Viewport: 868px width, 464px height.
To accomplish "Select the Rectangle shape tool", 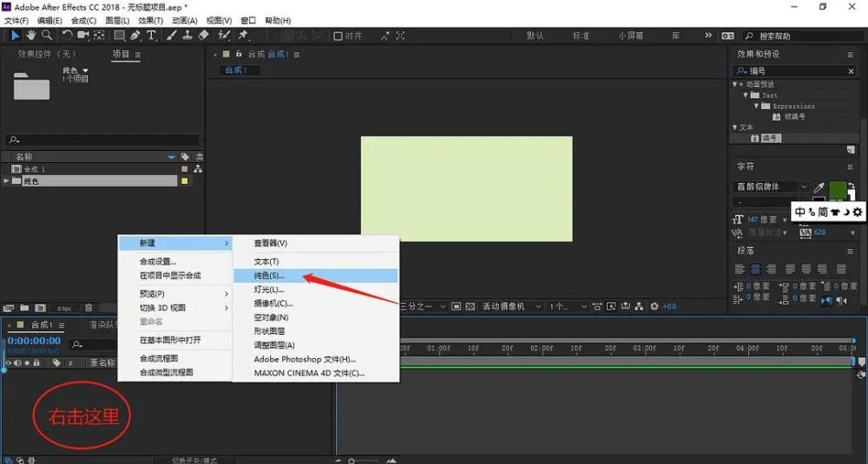I will 119,36.
